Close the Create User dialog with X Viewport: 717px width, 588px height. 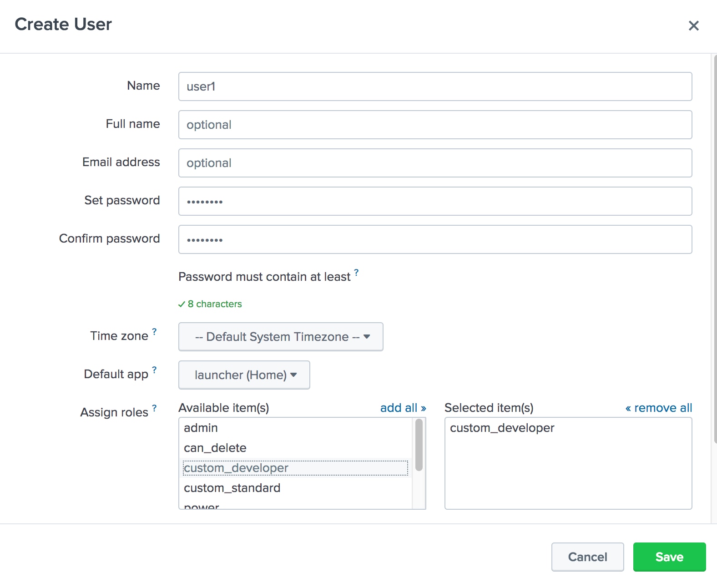[693, 25]
